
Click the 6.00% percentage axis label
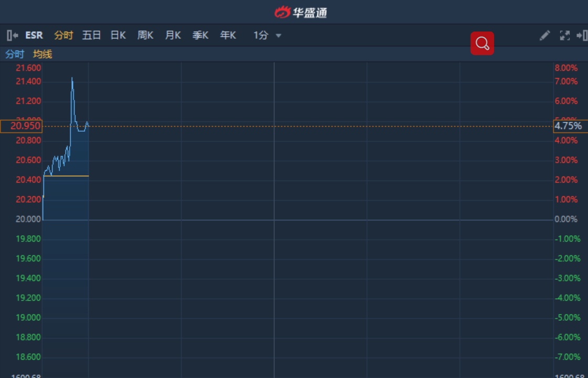(566, 101)
